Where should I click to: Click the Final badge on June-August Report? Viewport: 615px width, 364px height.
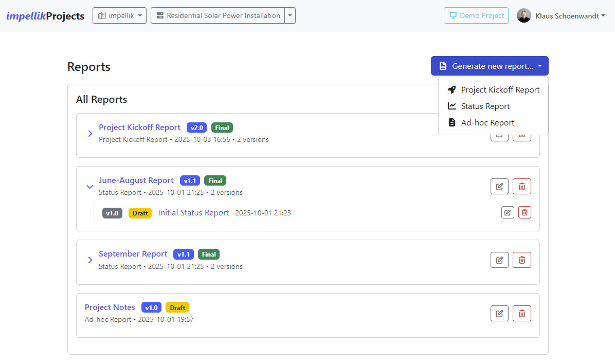point(215,181)
